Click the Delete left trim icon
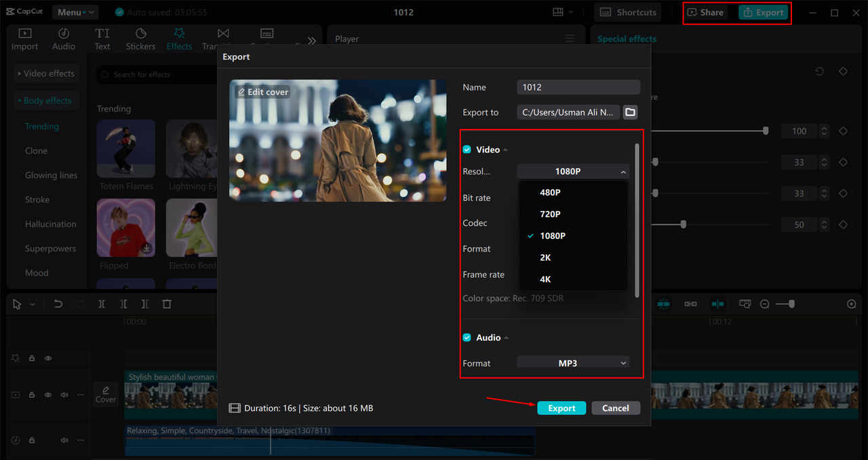The width and height of the screenshot is (868, 460). [x=123, y=304]
